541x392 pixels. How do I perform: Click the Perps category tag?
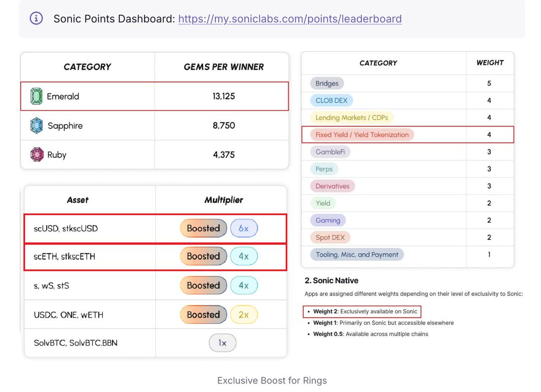324,169
